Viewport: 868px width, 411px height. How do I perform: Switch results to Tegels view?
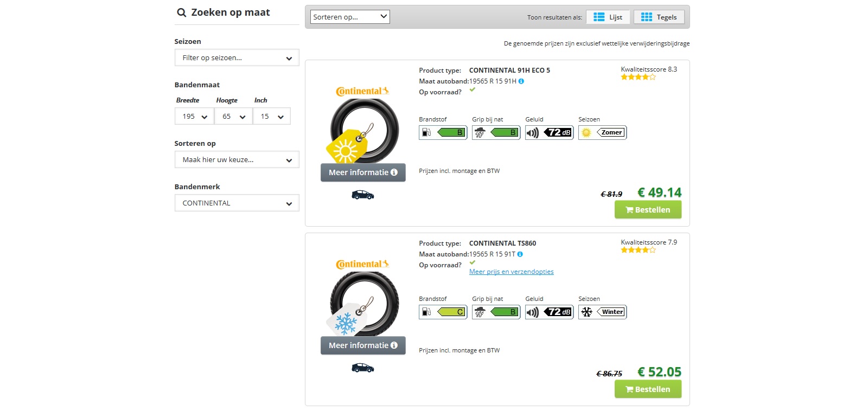659,17
